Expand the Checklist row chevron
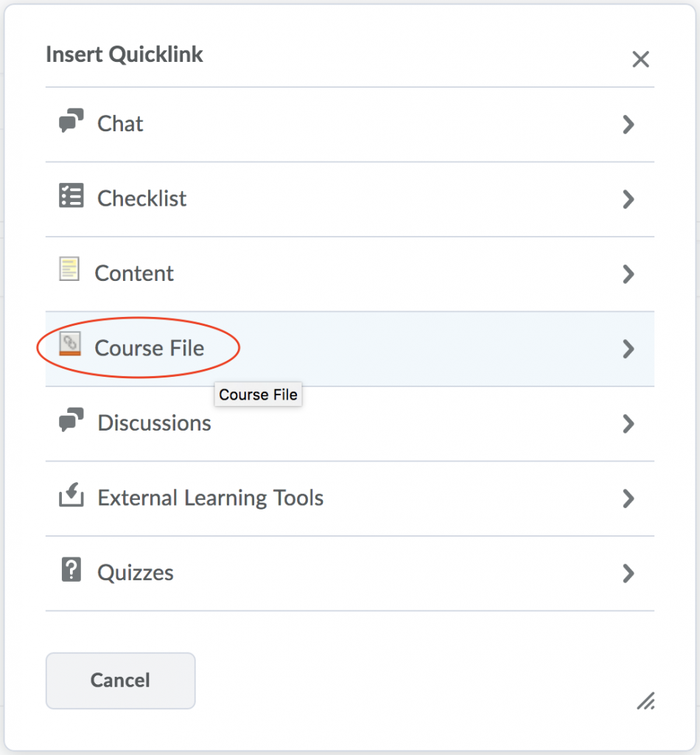This screenshot has height=755, width=700. point(629,199)
